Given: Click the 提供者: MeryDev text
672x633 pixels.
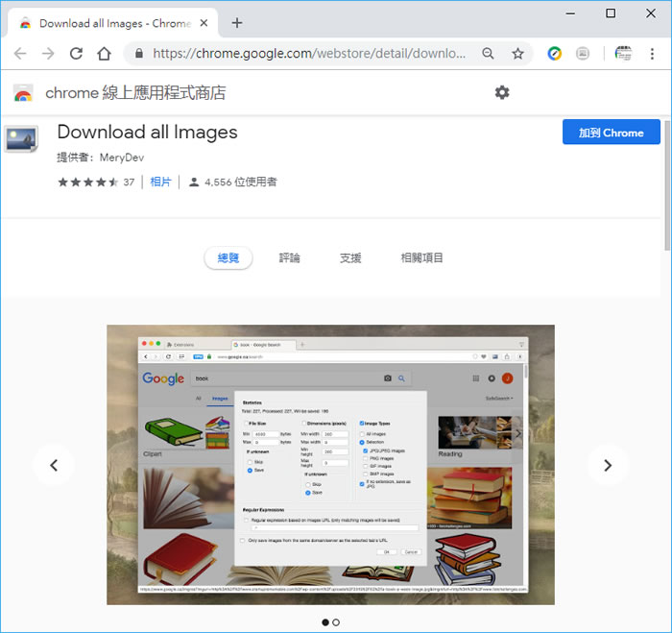Looking at the screenshot, I should click(x=100, y=158).
